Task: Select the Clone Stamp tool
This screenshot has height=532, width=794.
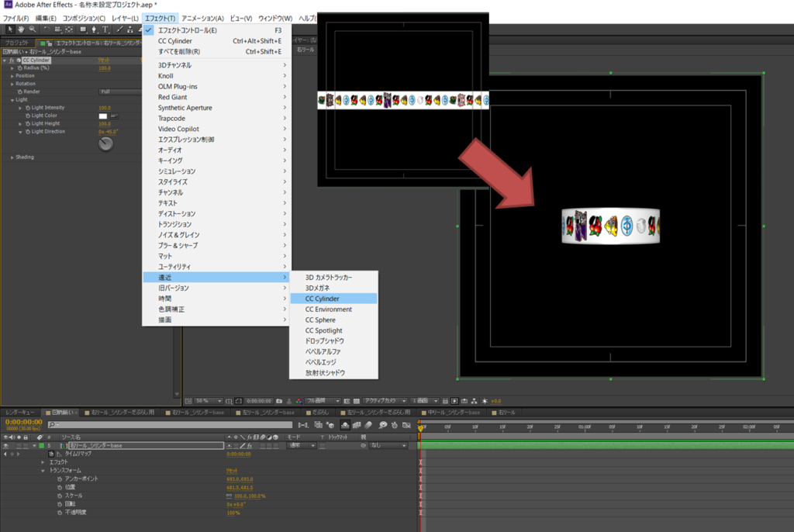Action: click(130, 29)
